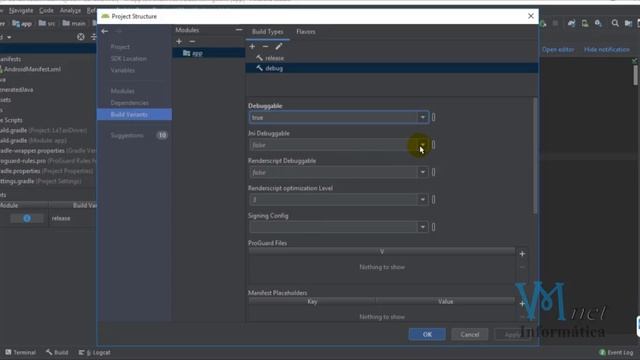640x360 pixels.
Task: Select the release build type
Action: click(x=274, y=58)
